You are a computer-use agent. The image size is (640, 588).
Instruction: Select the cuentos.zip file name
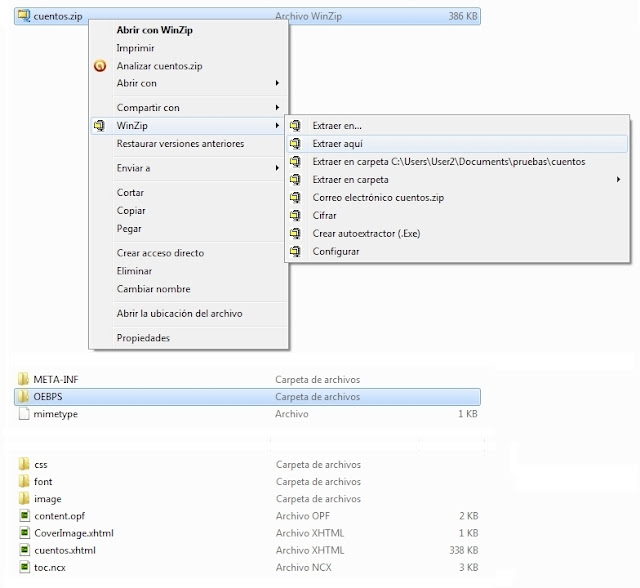click(x=58, y=16)
